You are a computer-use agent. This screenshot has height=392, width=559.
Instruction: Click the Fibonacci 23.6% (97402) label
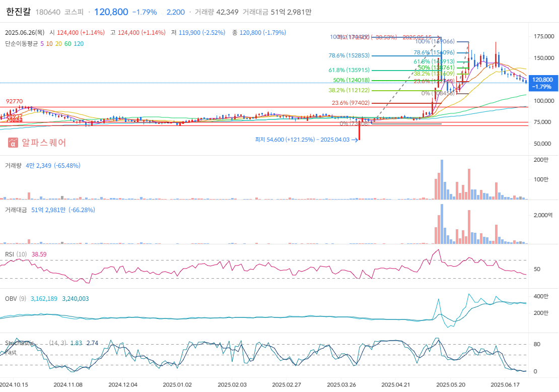coord(351,103)
